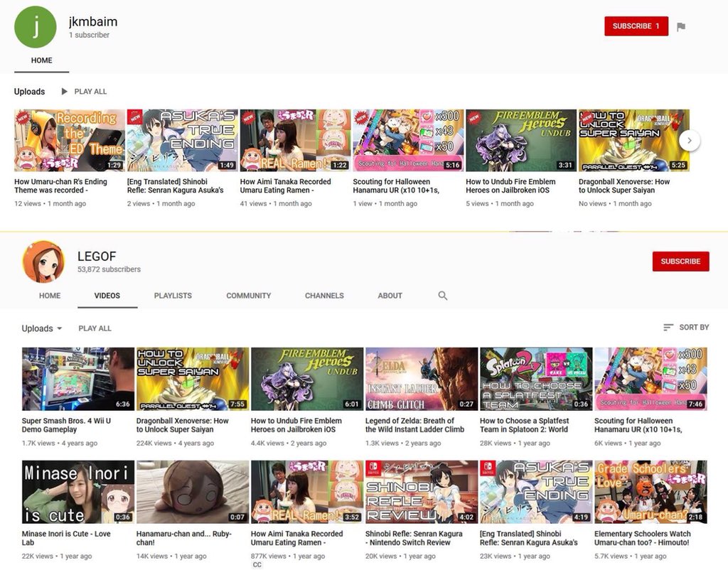This screenshot has height=570, width=728.
Task: Click LEGOF's '[Eng Translated] Shinobi Refle' title
Action: pos(529,538)
